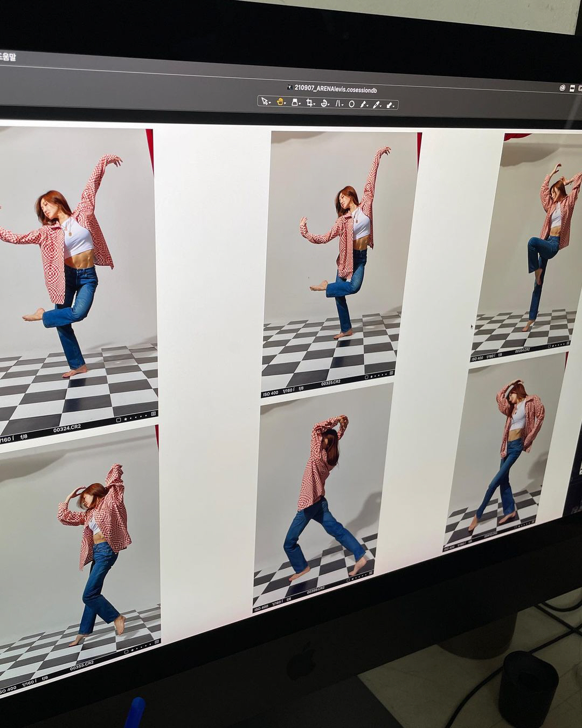Set color tag box on 00324.CR2
The height and width of the screenshot is (728, 582).
(x=119, y=420)
